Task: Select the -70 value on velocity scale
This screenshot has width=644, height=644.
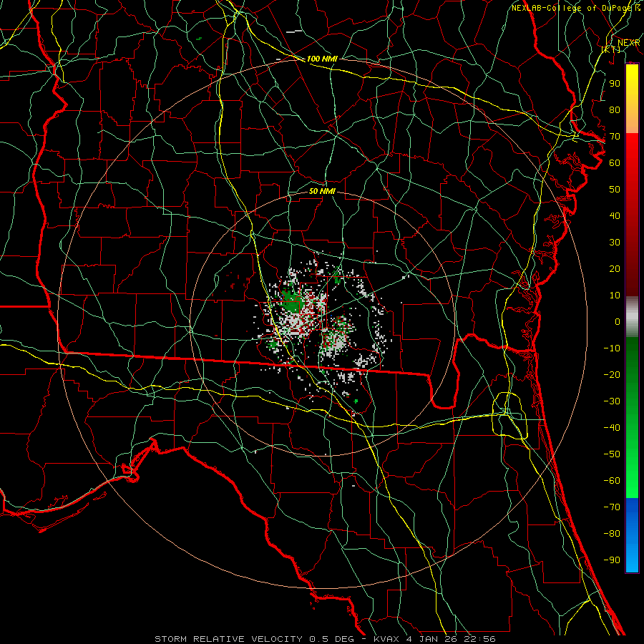Action: click(x=612, y=507)
